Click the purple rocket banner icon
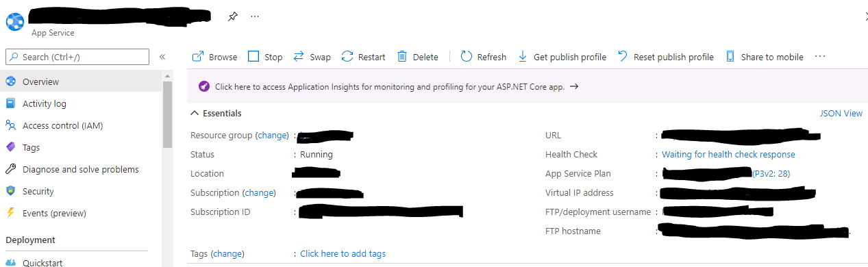Screen dimensions: 868x267 click(203, 87)
